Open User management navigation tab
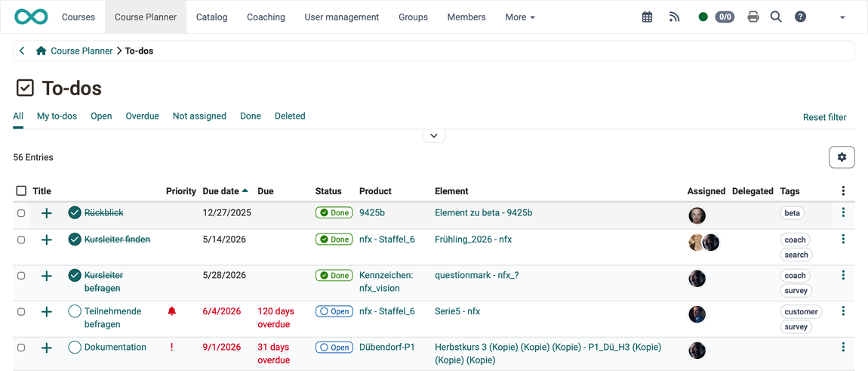 point(342,17)
